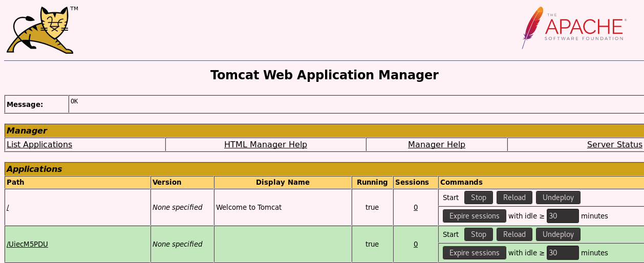
Task: Click the "true" running value for /UiecM5PDU
Action: tap(372, 244)
